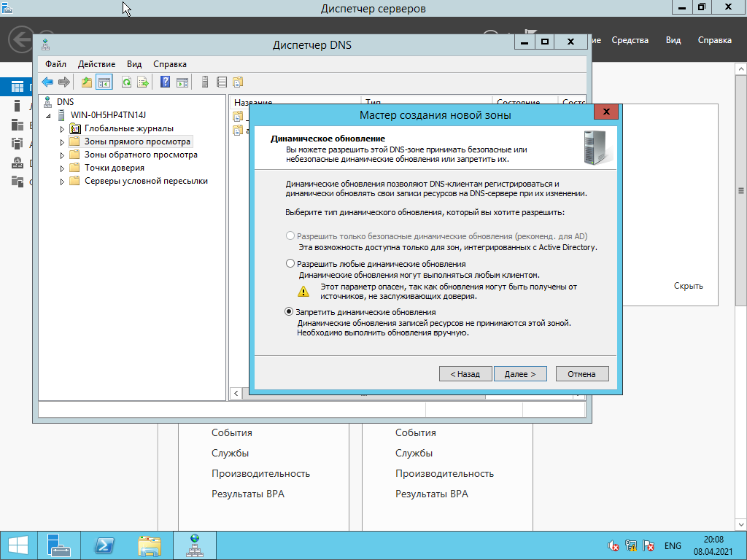Select Запретить динамические обновления option
Screen dimensions: 747x560
click(289, 312)
